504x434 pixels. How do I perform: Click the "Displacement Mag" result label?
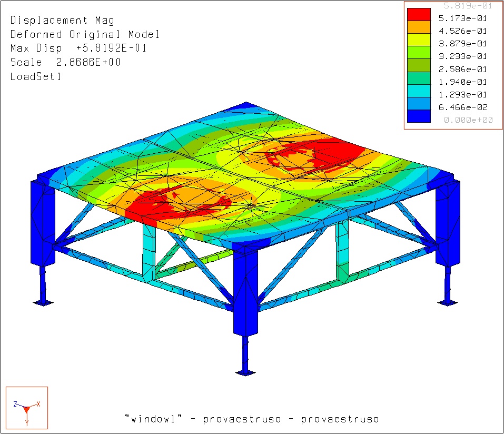(x=62, y=21)
